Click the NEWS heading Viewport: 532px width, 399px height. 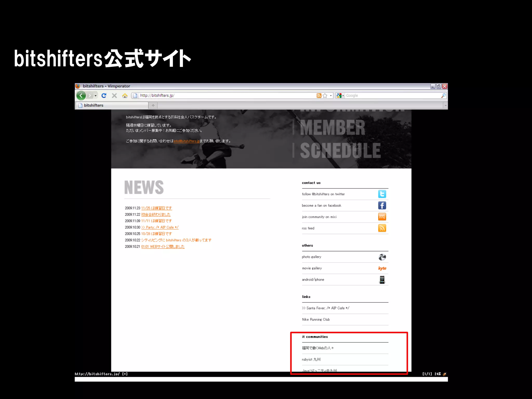[144, 187]
